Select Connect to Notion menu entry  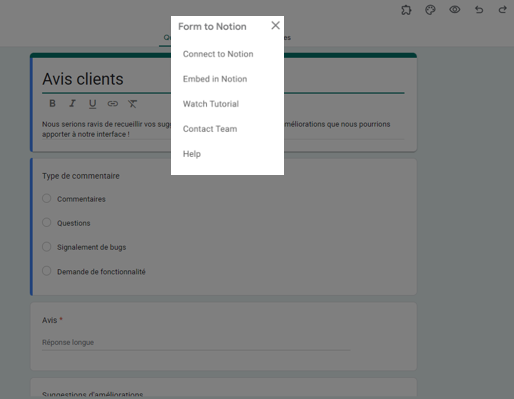[x=218, y=54]
